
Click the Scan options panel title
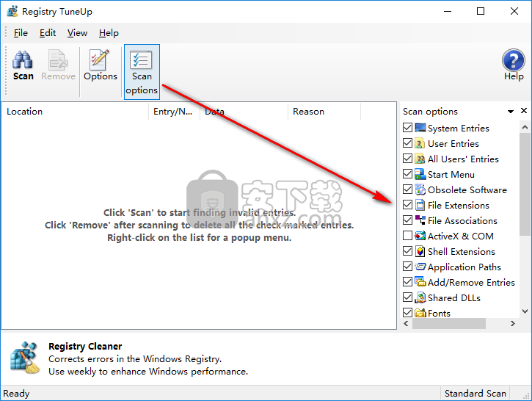click(430, 112)
